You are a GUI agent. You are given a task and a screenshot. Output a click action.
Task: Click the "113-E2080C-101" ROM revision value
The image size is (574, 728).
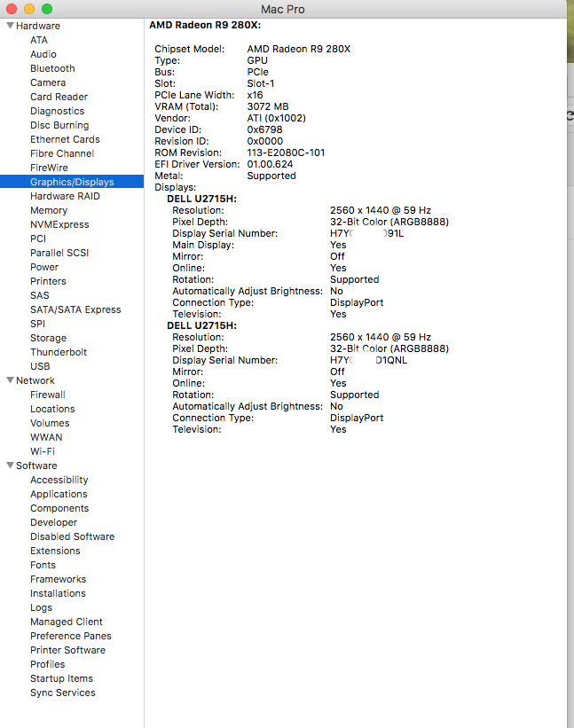286,153
